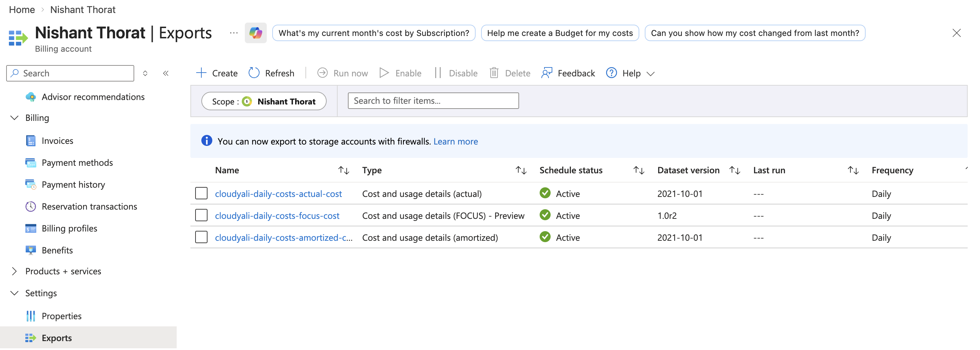Open the Learn more link
Viewport: 980px width, 350px height.
[x=455, y=141]
